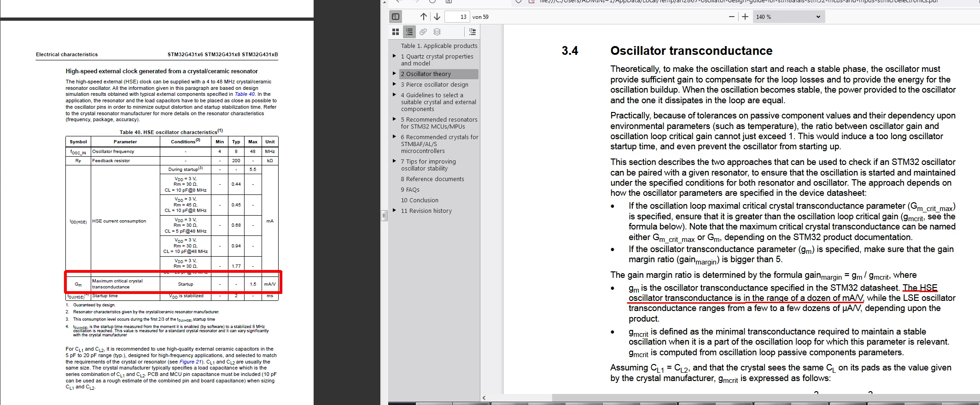Click the 'During startup' condition cell
Viewport: 980px width, 405px height.
tap(186, 169)
